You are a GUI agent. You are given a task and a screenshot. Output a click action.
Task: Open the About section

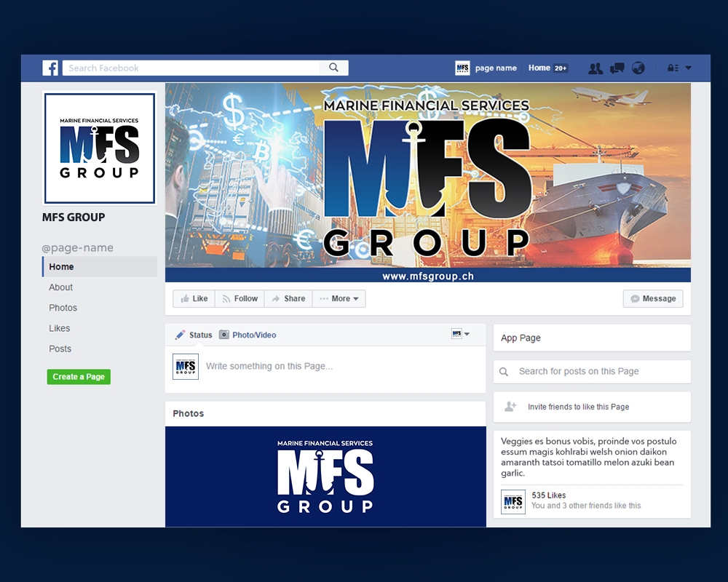[60, 287]
